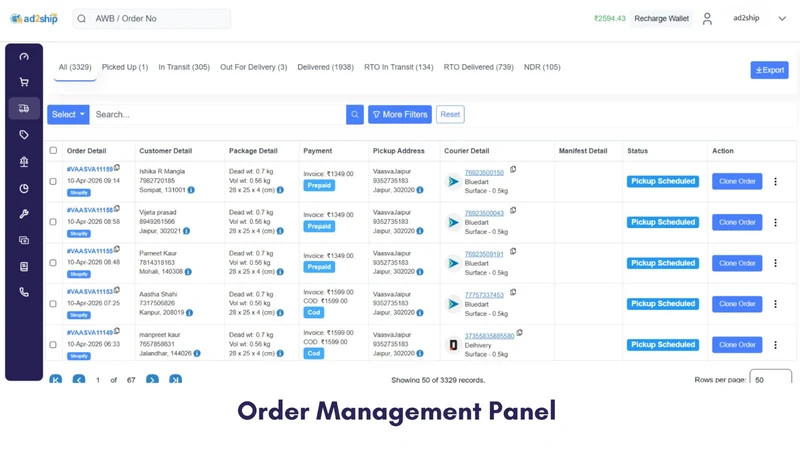Show package info for order #VAASVA11155
This screenshot has width=800, height=450.
pyautogui.click(x=280, y=272)
